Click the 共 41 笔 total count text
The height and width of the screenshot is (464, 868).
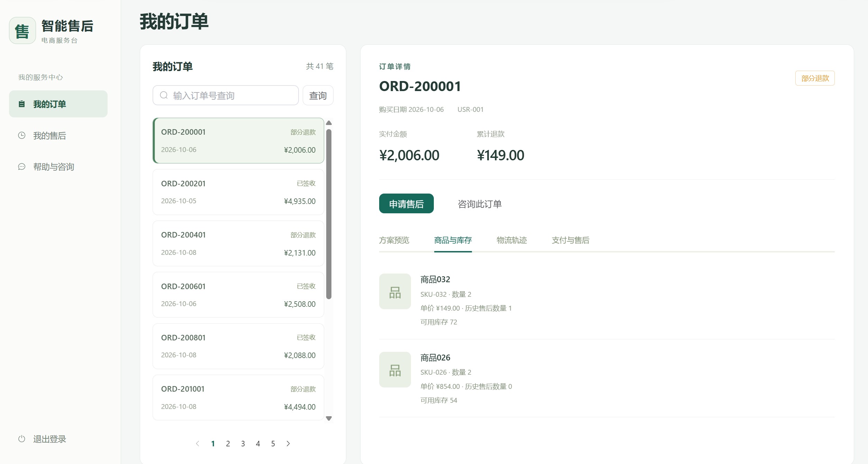[320, 66]
